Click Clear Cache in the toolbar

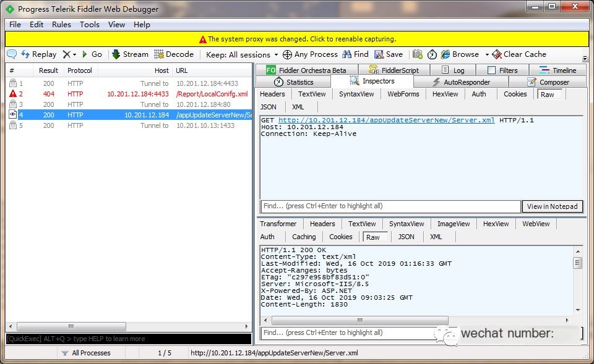(519, 54)
